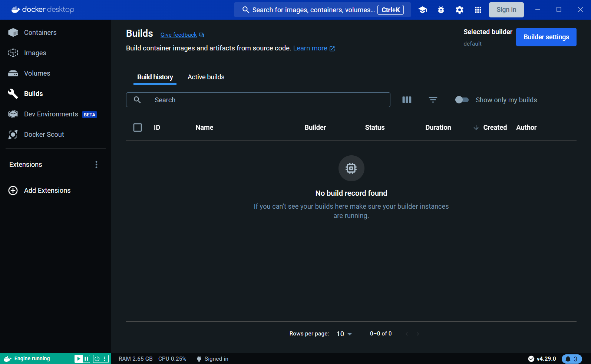Viewport: 591px width, 364px height.
Task: Open the apps grid icon in header
Action: (478, 10)
